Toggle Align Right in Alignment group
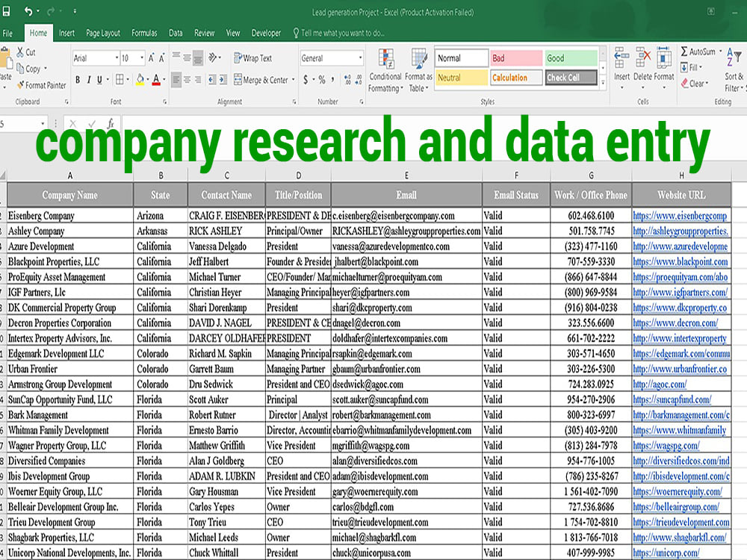 (x=198, y=80)
